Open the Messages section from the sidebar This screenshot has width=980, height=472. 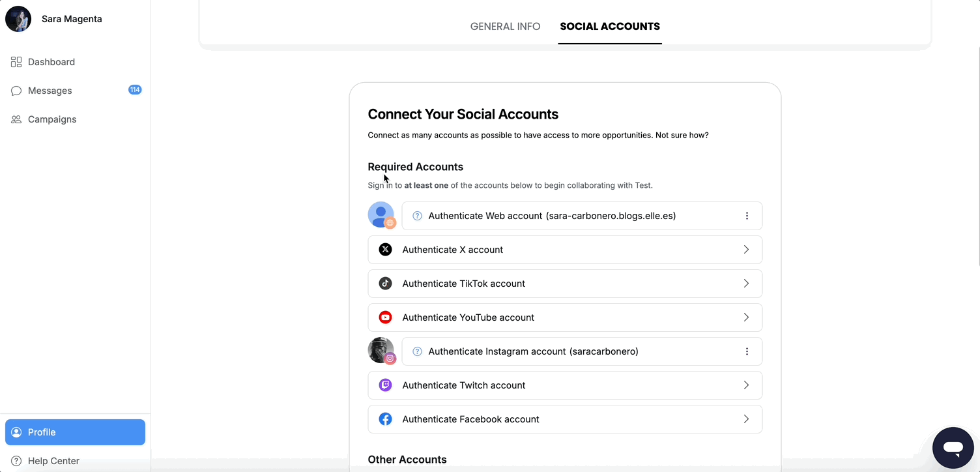pyautogui.click(x=49, y=90)
